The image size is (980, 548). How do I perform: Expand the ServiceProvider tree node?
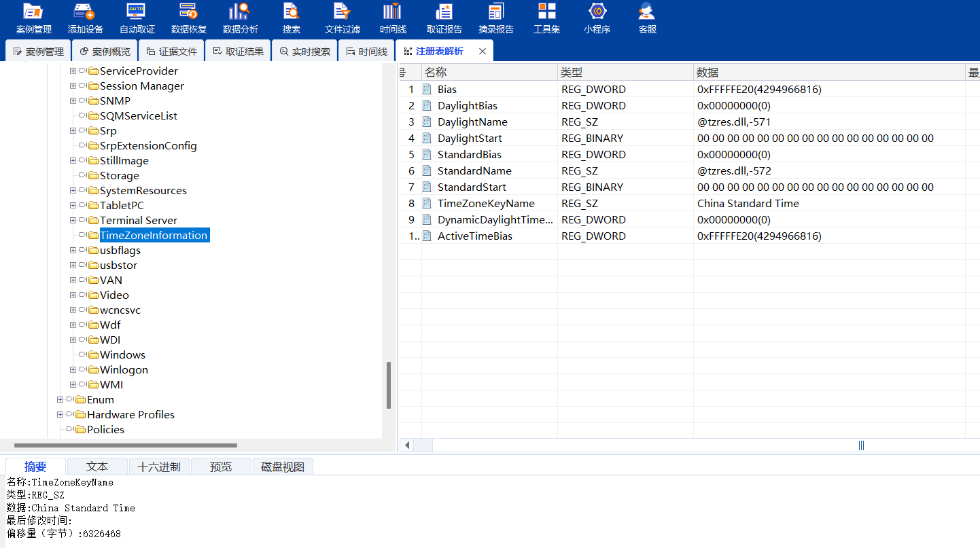[73, 71]
